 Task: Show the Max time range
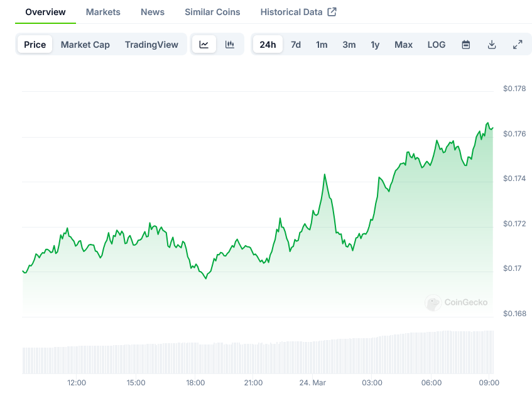tap(403, 45)
